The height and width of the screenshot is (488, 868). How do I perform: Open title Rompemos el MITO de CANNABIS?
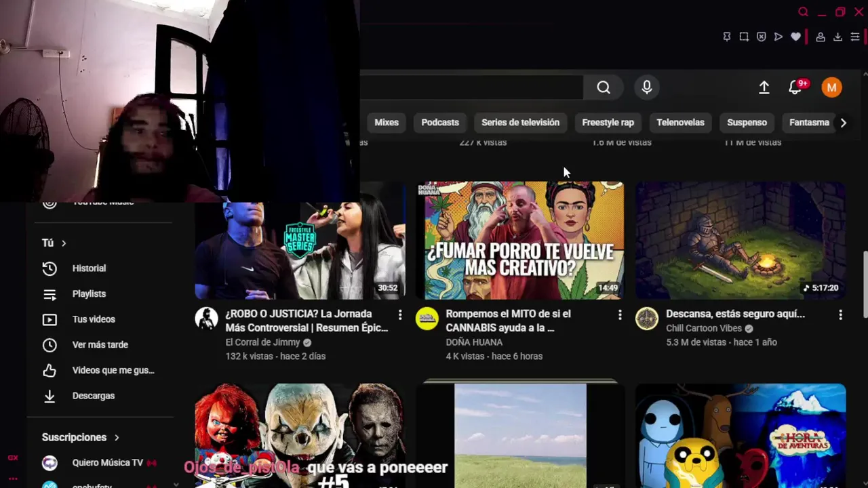508,321
